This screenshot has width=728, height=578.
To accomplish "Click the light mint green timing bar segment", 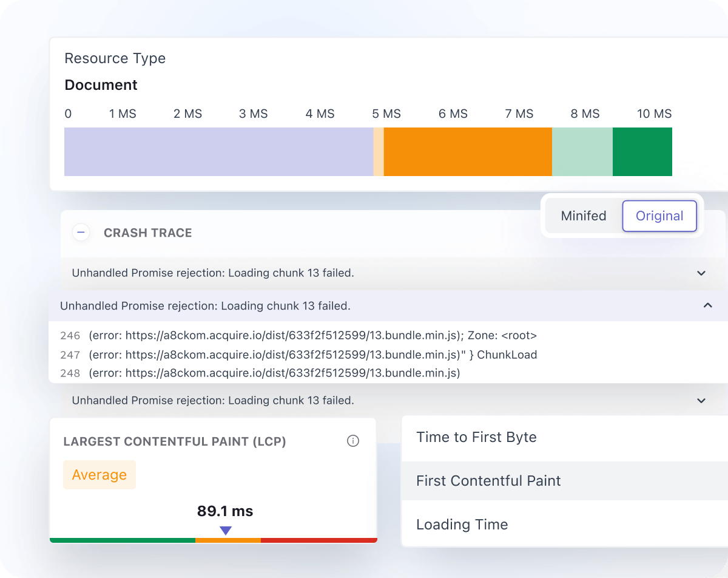I will [x=582, y=152].
